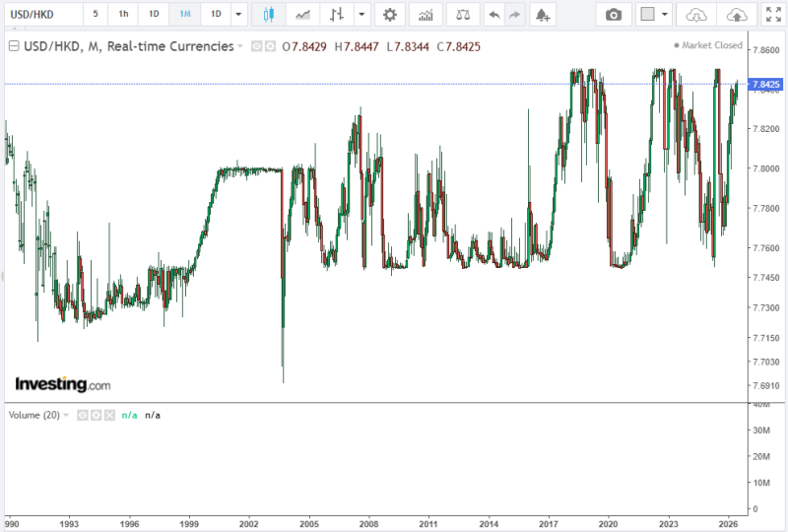Enter fullscreen chart mode

[773, 15]
